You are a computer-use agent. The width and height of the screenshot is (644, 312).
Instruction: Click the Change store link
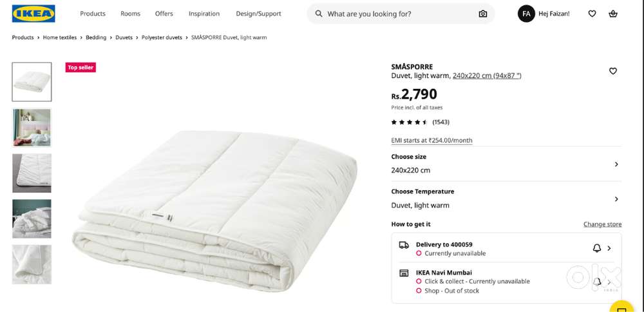(x=602, y=224)
